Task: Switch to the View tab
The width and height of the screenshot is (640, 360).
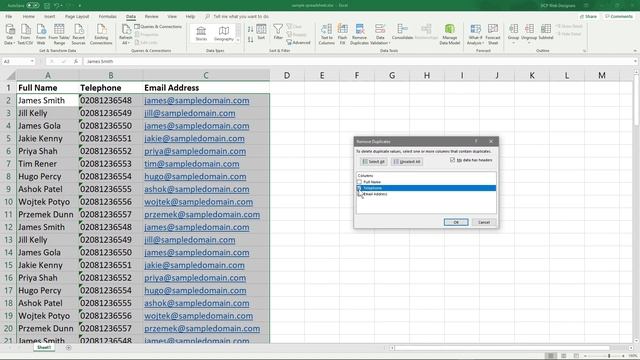Action: [172, 16]
